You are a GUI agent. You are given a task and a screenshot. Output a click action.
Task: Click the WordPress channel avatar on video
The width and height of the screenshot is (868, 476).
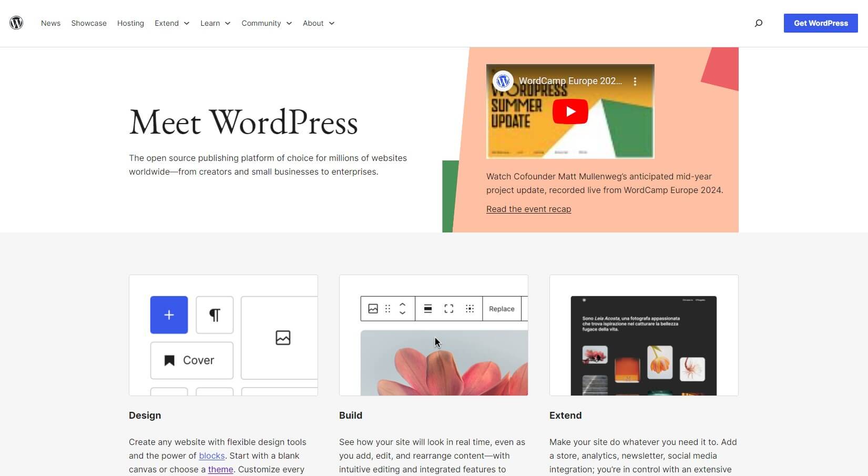coord(503,81)
